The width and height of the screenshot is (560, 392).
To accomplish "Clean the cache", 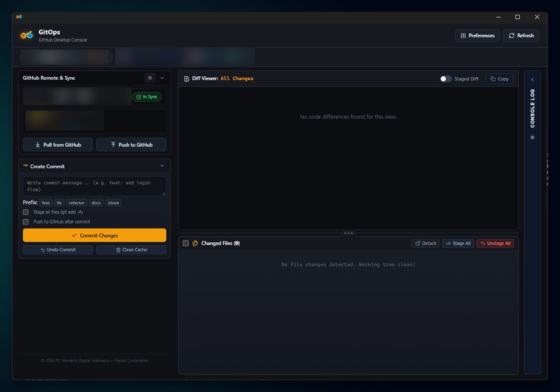I will [131, 250].
